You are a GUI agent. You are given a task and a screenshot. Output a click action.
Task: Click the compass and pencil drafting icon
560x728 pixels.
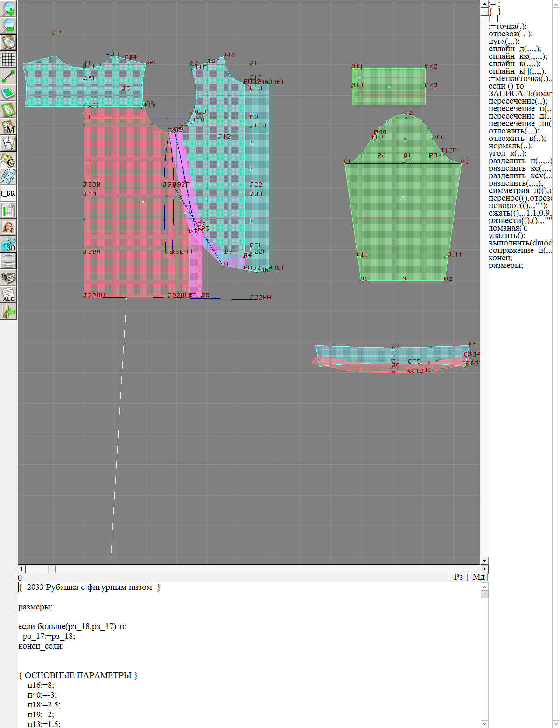[8, 143]
